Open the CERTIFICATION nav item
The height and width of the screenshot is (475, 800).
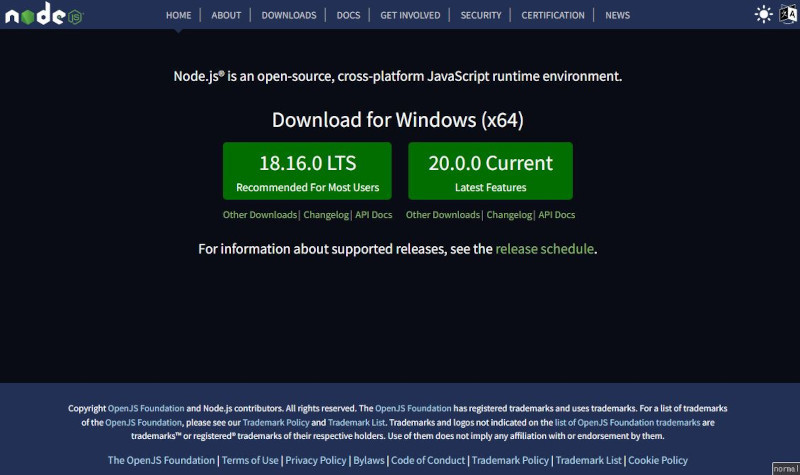(553, 15)
